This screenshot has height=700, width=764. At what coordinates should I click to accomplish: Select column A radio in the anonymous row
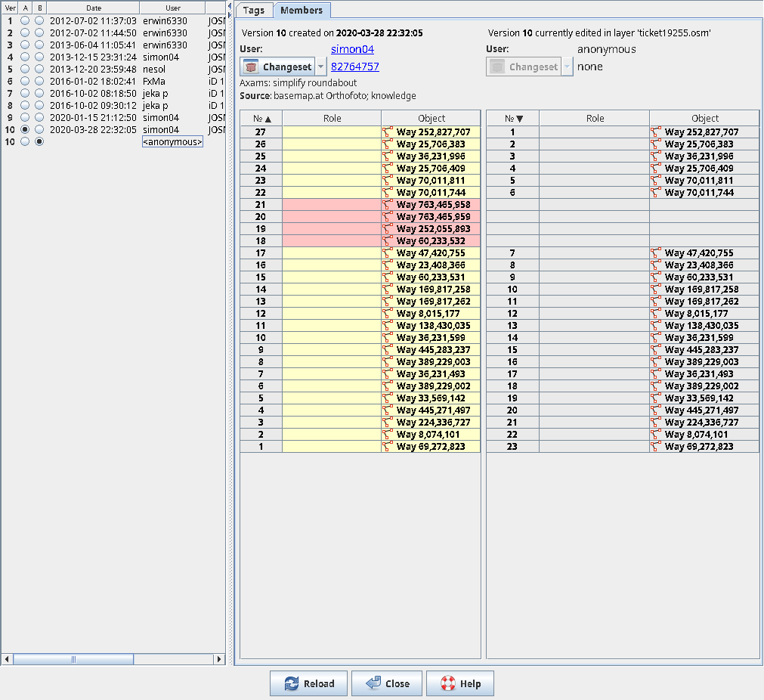pyautogui.click(x=25, y=142)
